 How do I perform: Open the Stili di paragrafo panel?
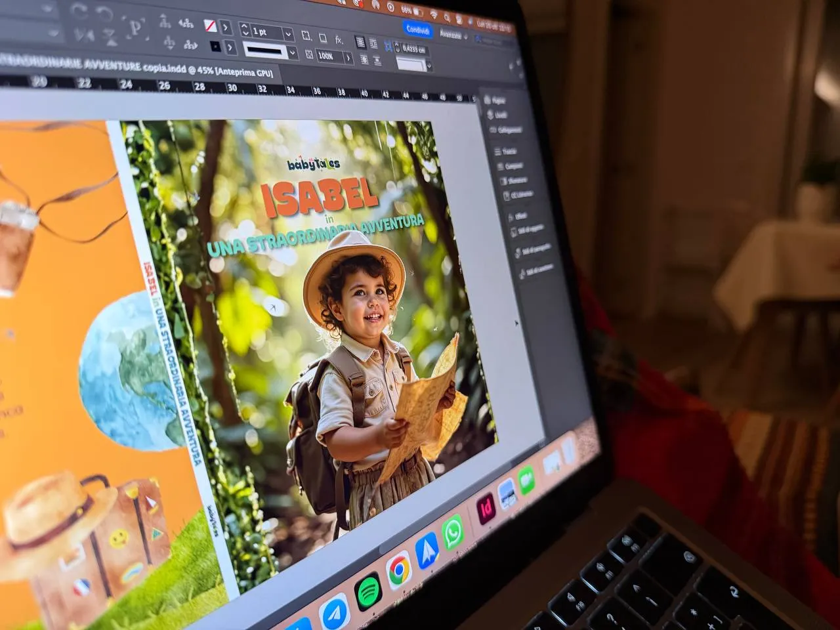point(533,252)
